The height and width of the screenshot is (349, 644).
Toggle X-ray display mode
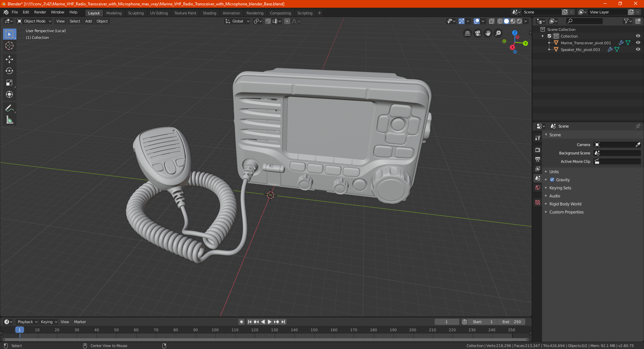[491, 21]
